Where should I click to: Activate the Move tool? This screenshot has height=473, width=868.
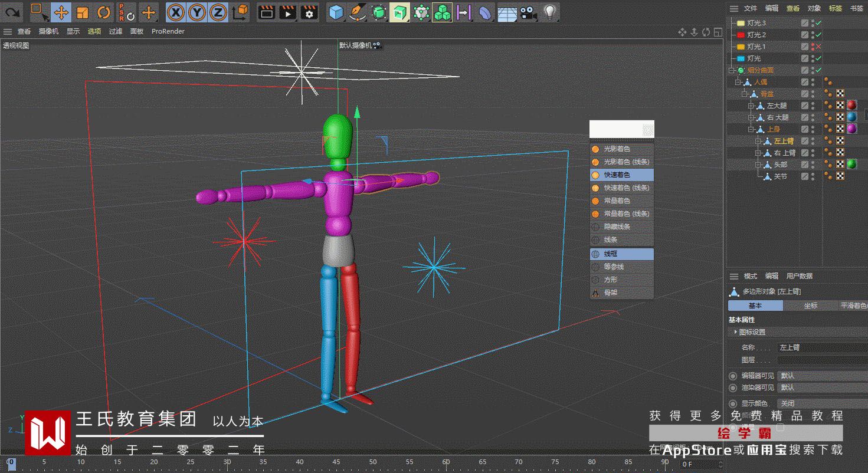(x=61, y=12)
